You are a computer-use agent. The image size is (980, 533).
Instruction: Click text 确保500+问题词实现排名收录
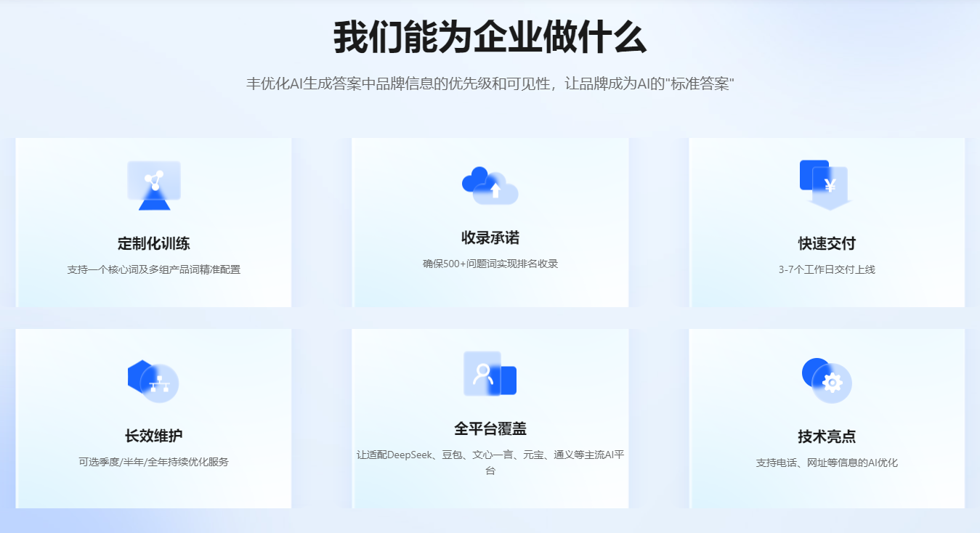point(490,264)
